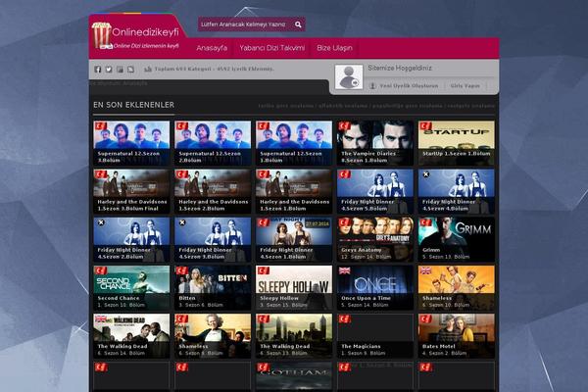
Task: Open Supernatural 12.Sezon 2.Bölüm thumbnail
Action: click(213, 143)
